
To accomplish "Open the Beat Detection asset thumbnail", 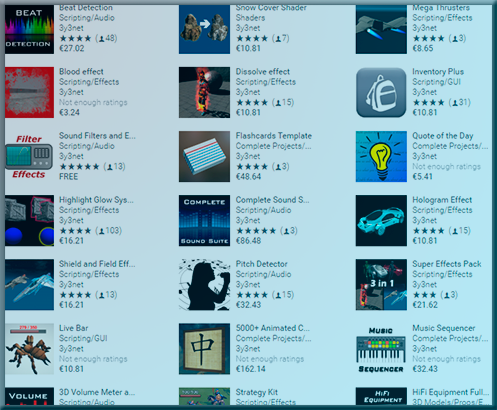I will click(x=29, y=29).
